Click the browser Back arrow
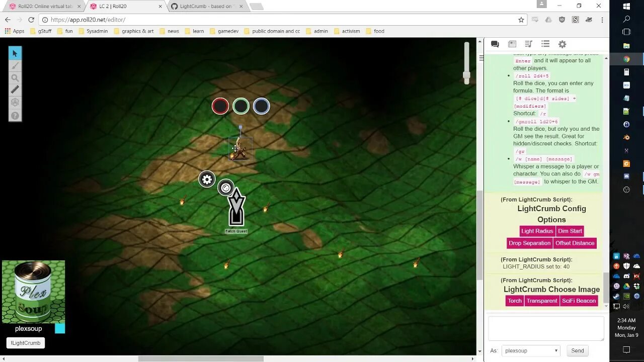The image size is (644, 362). tap(8, 20)
